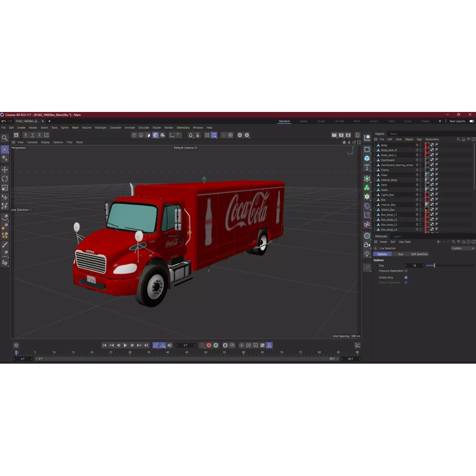
Task: Click the timeline playhead at frame 0
Action: tap(16, 353)
